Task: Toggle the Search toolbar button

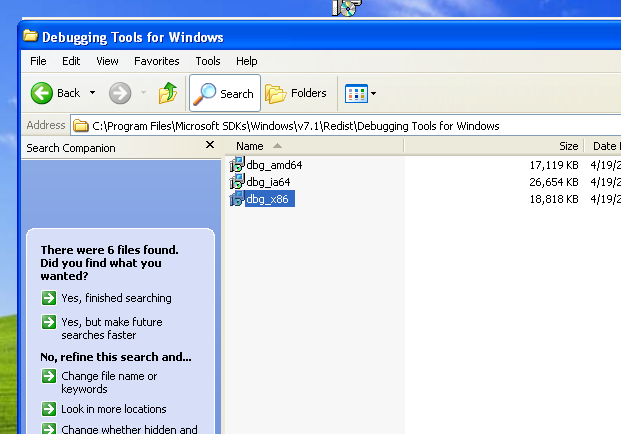Action: tap(225, 93)
